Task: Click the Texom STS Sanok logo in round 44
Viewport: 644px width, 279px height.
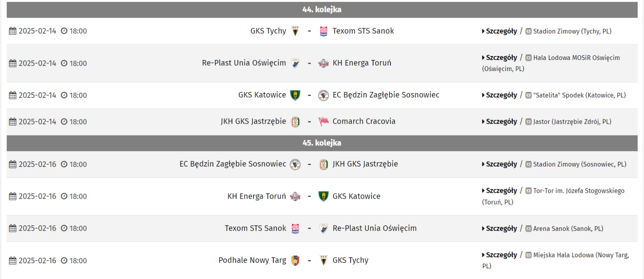Action: coord(324,31)
